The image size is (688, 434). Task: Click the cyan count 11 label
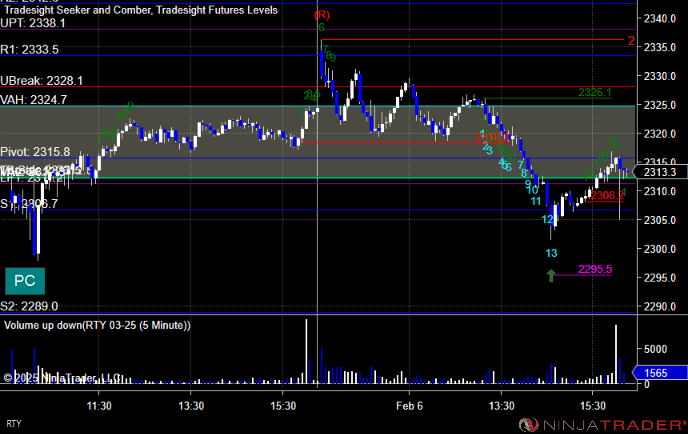tap(536, 201)
